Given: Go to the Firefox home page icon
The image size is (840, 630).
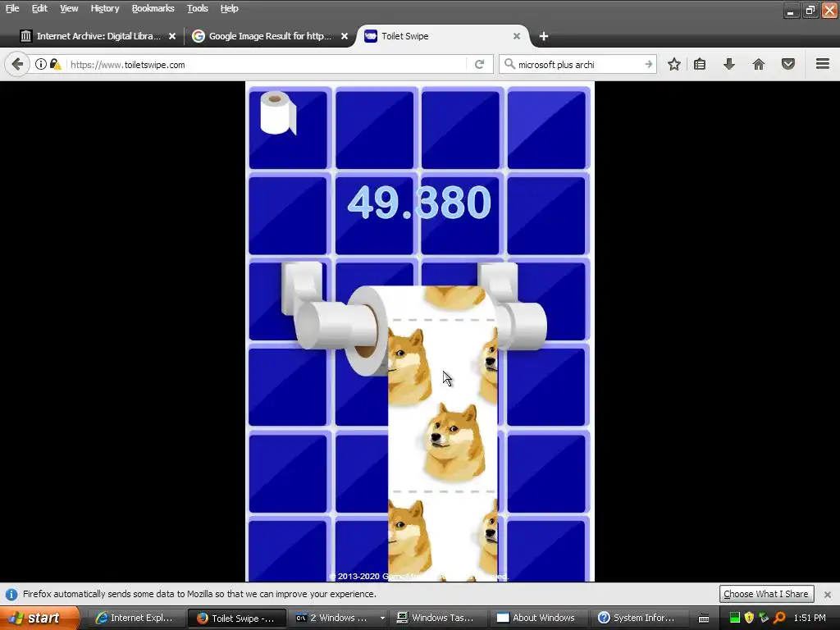Looking at the screenshot, I should (x=759, y=64).
